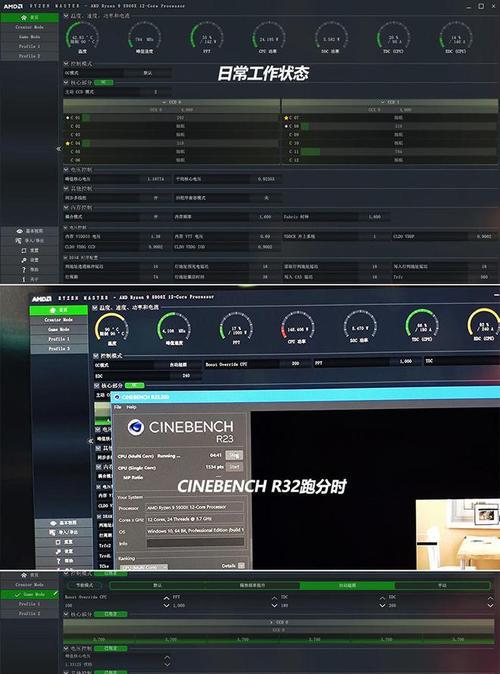Collapse DRAM timing section in top window
This screenshot has height=674, width=500.
66,257
